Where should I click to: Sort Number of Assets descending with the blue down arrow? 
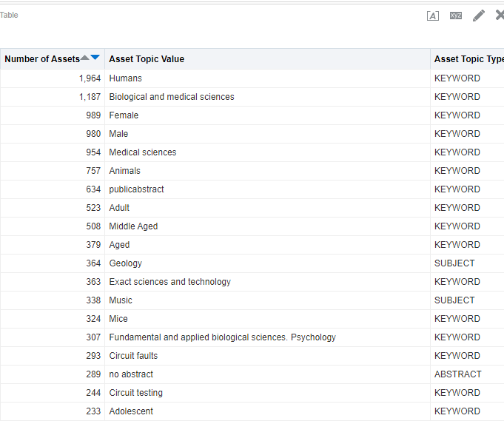pyautogui.click(x=95, y=58)
